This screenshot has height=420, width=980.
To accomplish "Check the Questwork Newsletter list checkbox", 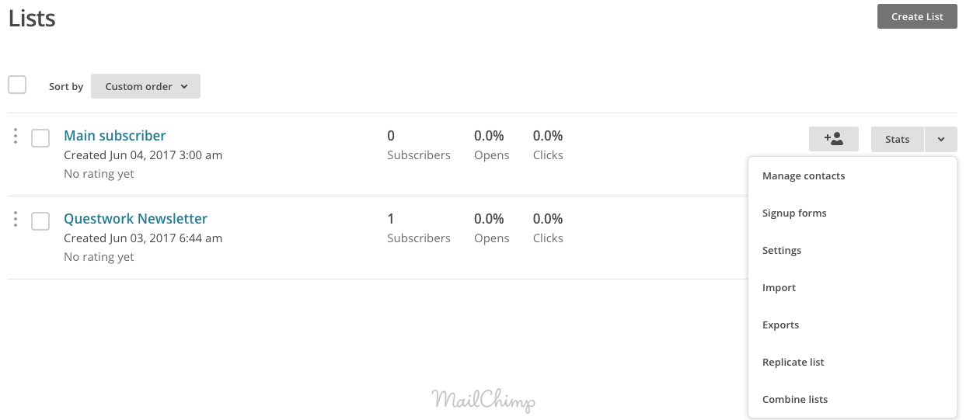I will pos(40,221).
